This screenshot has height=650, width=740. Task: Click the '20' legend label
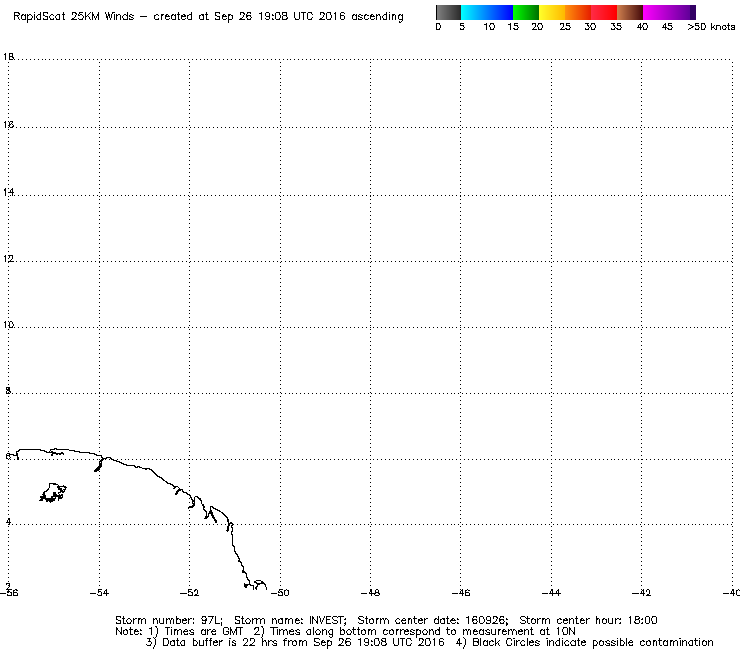[x=537, y=27]
